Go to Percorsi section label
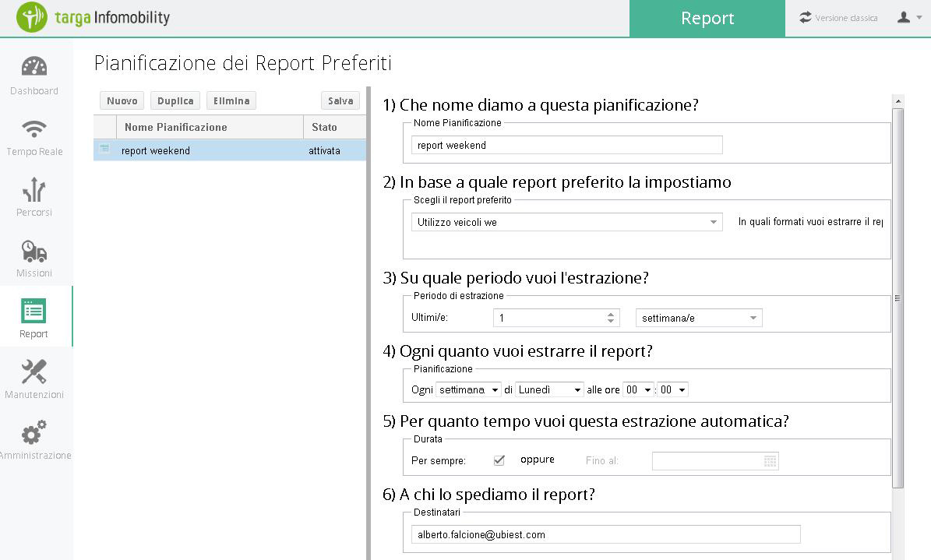This screenshot has width=931, height=560. click(x=34, y=212)
